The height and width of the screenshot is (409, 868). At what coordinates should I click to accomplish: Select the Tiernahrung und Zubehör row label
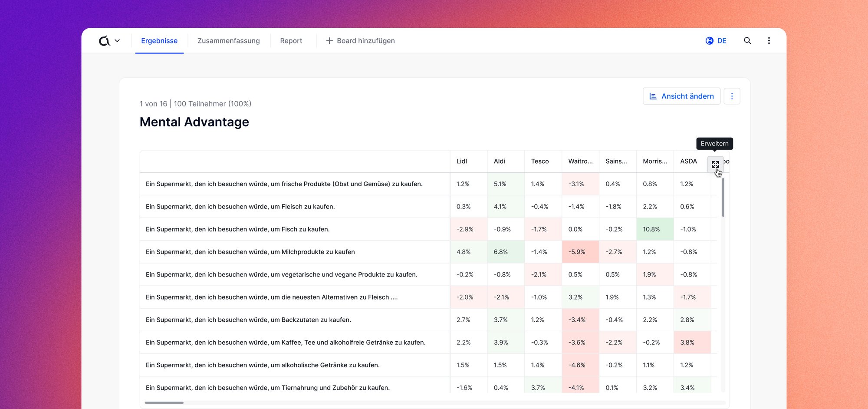click(x=268, y=388)
